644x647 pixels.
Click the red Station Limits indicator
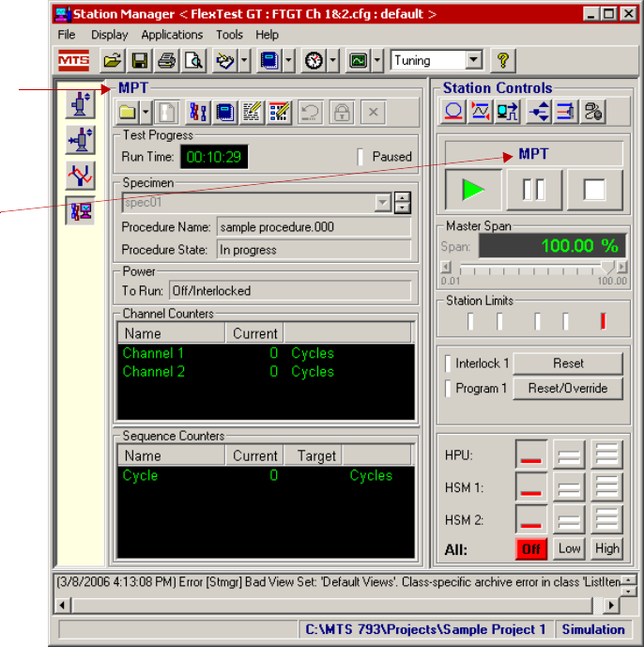coord(603,321)
